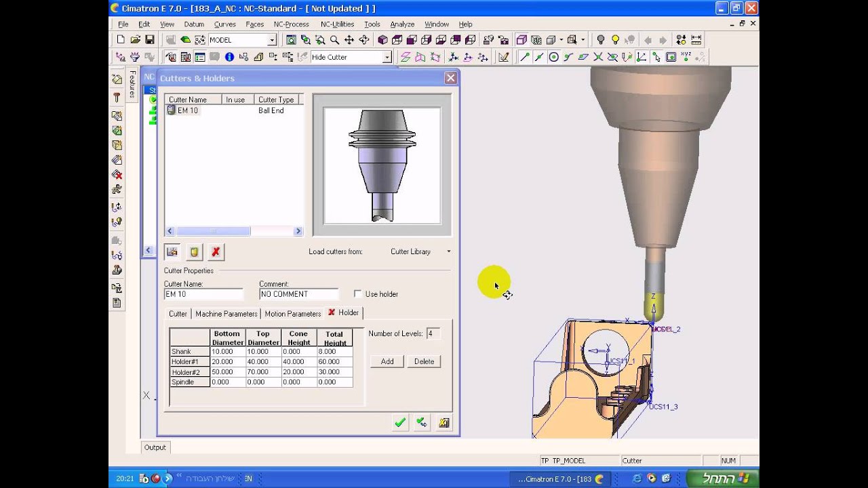Select the Holder tab
This screenshot has width=868, height=488.
(344, 312)
